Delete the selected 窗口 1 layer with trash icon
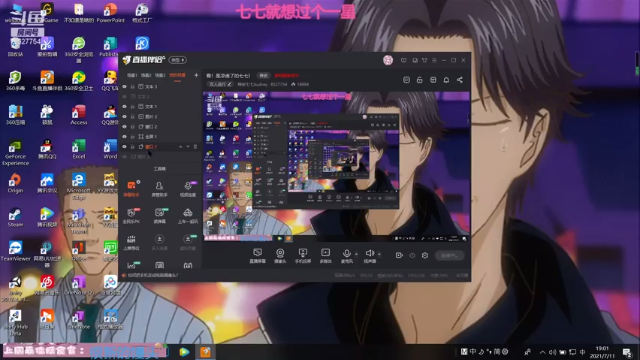 click(x=195, y=147)
